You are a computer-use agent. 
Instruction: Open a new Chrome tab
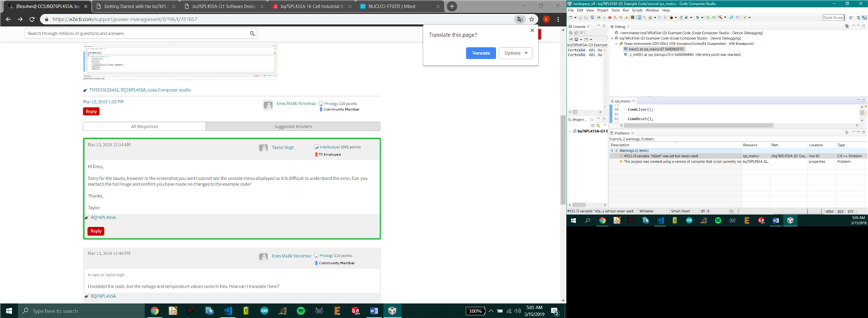point(452,6)
